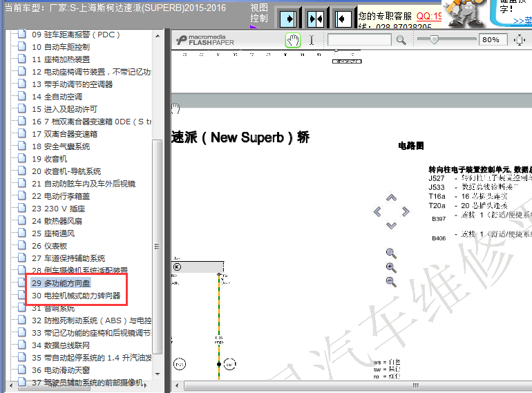Screen dimensions: 532x393
Task: Open 12 电动座椅调节装置
Action: [x=92, y=73]
